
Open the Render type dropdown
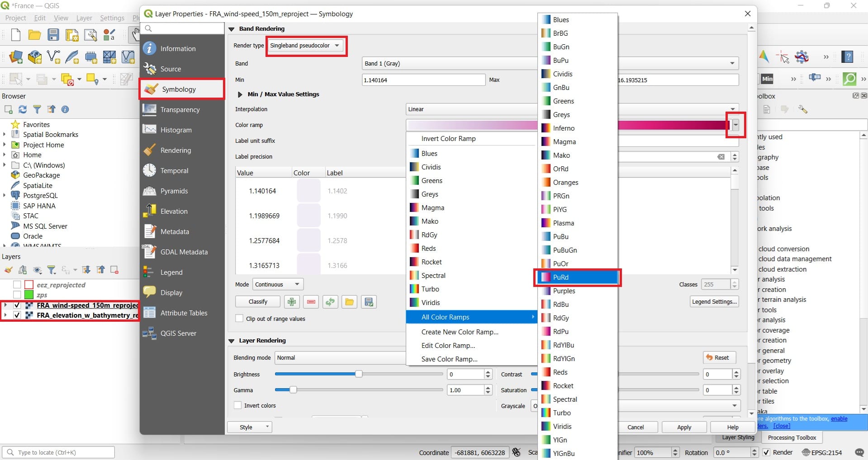(x=305, y=46)
